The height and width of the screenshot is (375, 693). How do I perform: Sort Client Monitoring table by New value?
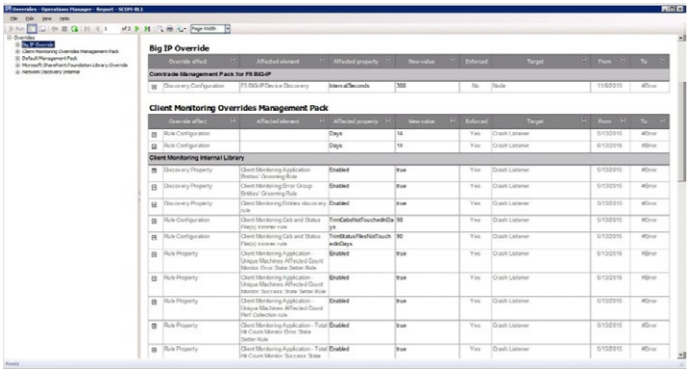(453, 121)
